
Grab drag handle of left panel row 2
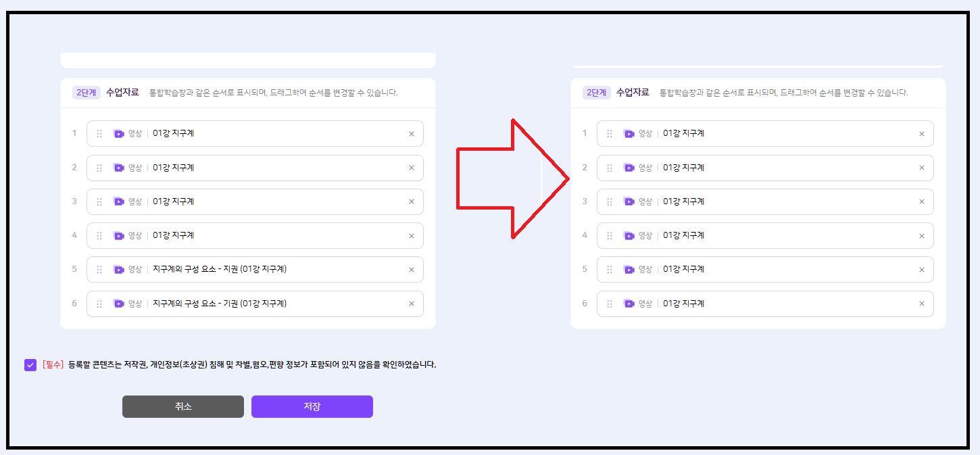(x=99, y=168)
